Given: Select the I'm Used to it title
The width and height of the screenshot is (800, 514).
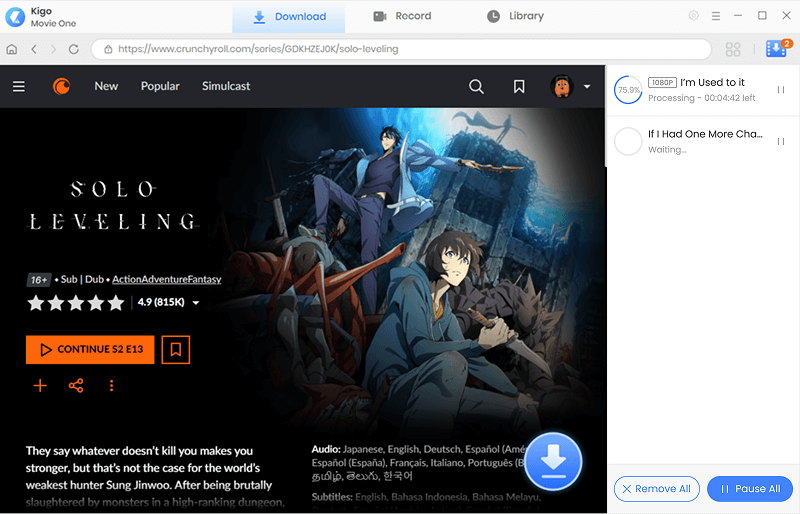Looking at the screenshot, I should pos(712,82).
